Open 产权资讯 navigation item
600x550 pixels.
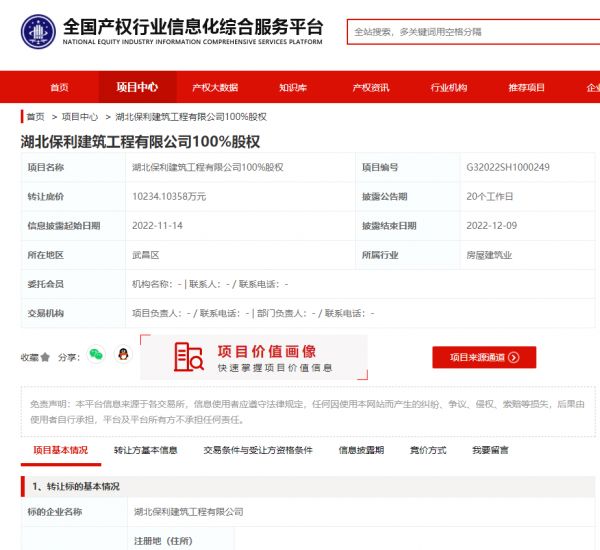click(371, 88)
